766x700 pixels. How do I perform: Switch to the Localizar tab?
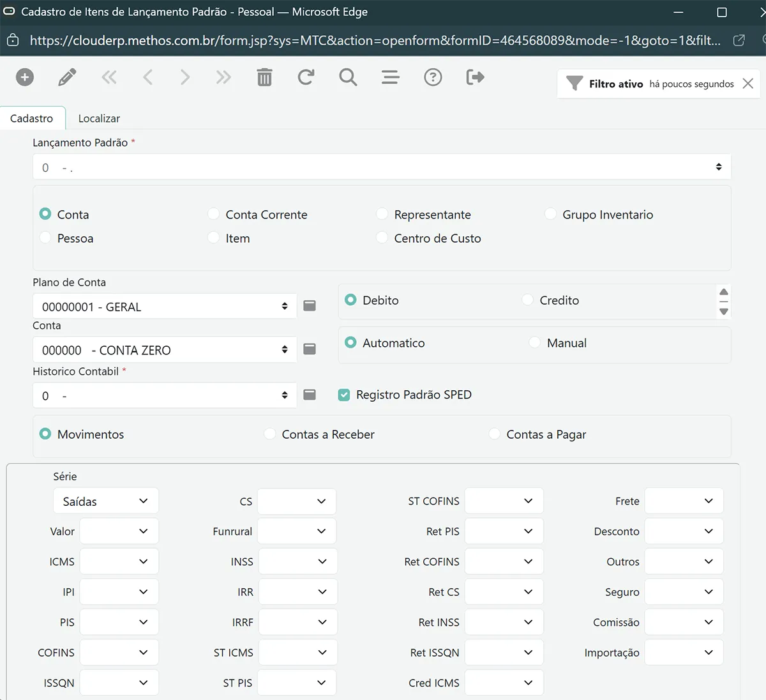pyautogui.click(x=99, y=118)
